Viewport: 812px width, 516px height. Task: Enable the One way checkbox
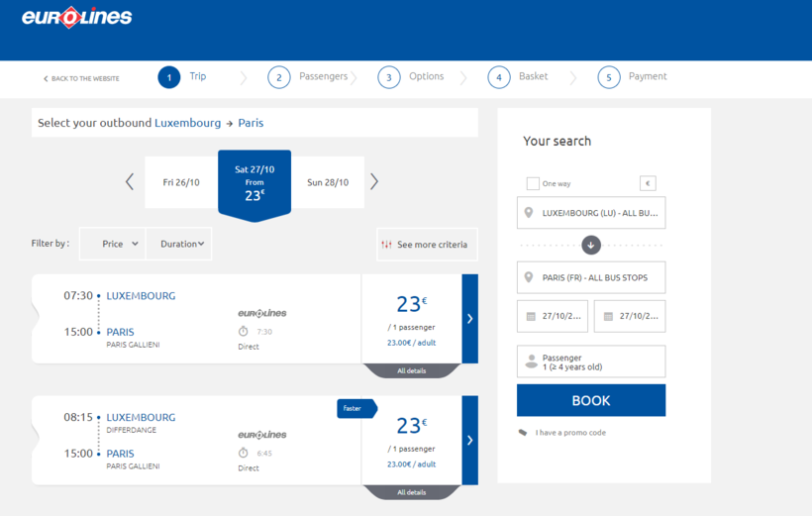pyautogui.click(x=533, y=183)
